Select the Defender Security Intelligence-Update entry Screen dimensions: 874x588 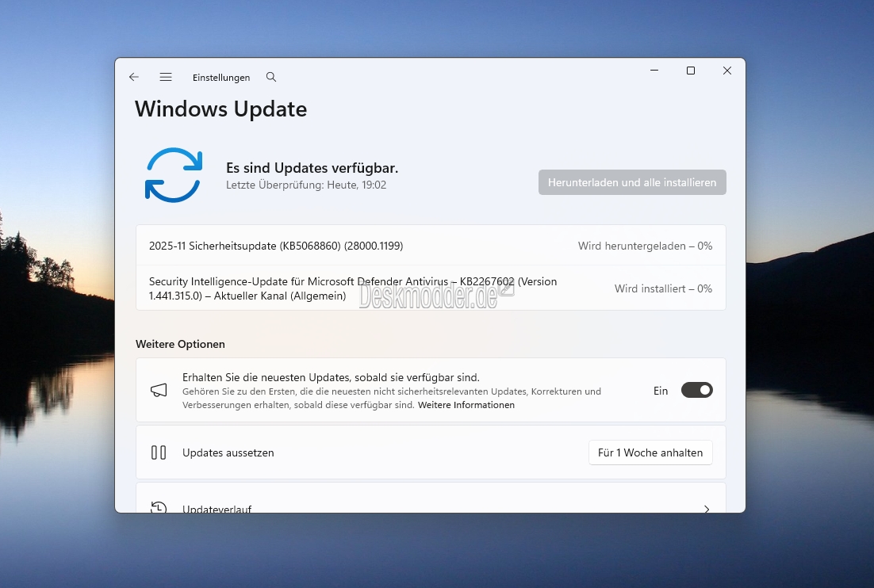coord(353,288)
